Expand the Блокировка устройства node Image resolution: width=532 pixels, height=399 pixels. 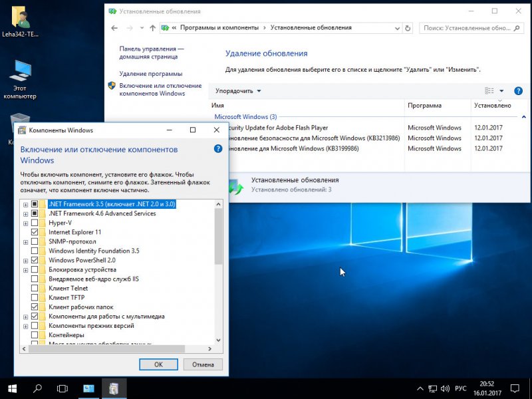pos(25,270)
